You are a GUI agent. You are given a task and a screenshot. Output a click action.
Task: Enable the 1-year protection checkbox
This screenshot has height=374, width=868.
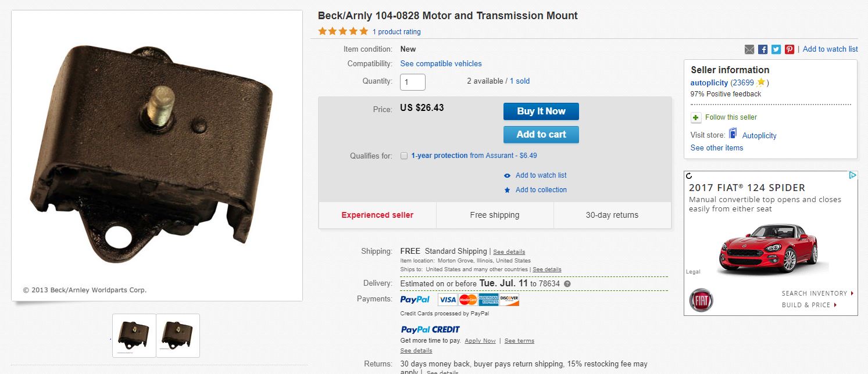pyautogui.click(x=404, y=156)
